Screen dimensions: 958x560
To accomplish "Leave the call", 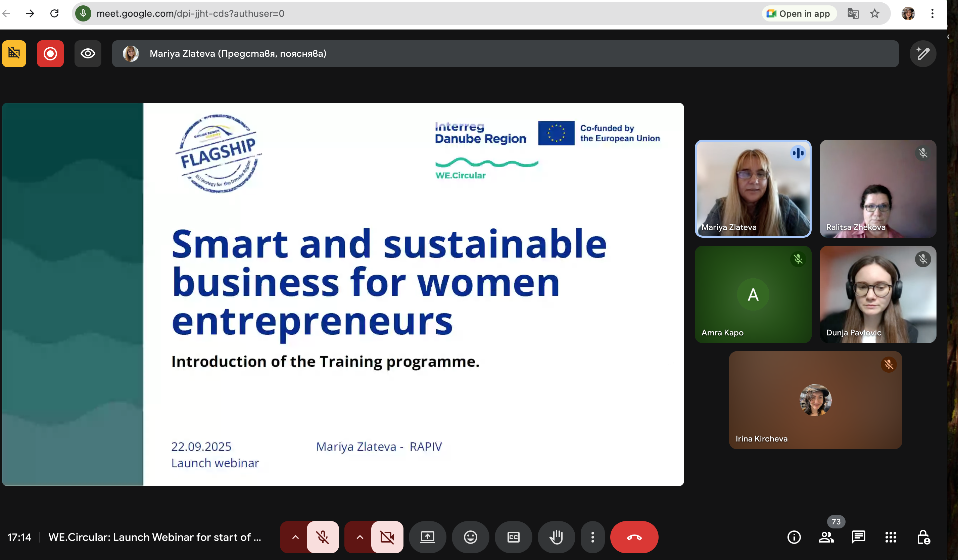I will point(634,537).
